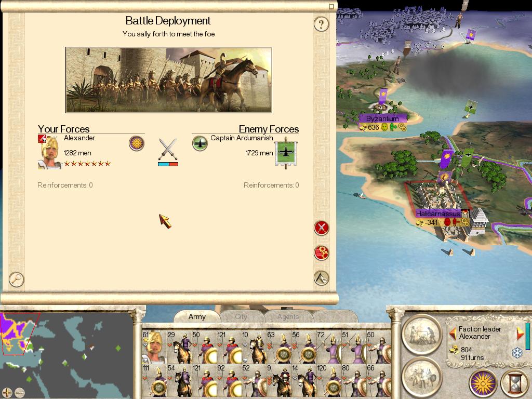Select next character with right orange arrow
532x399 pixels.
tap(520, 333)
